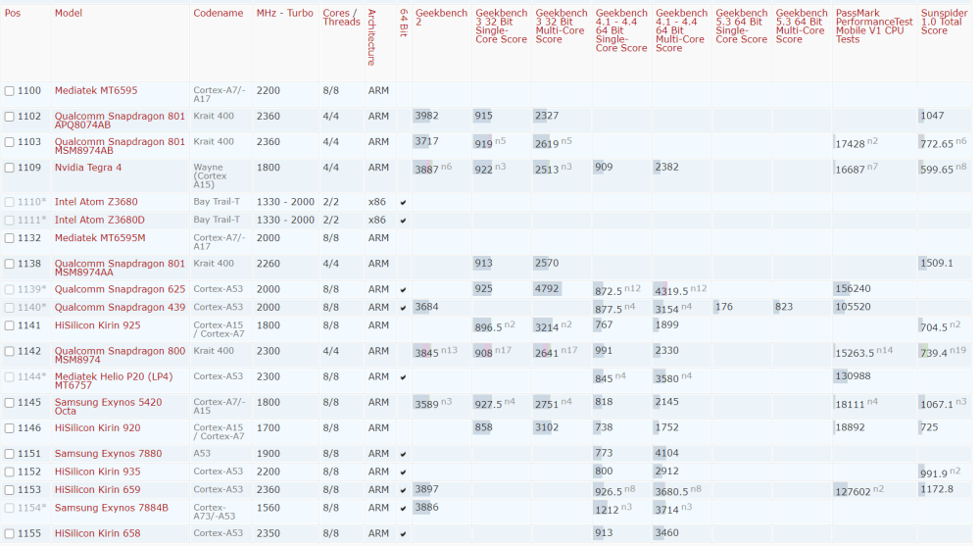Open the HiSilicon Kirin 658 link

[x=97, y=534]
